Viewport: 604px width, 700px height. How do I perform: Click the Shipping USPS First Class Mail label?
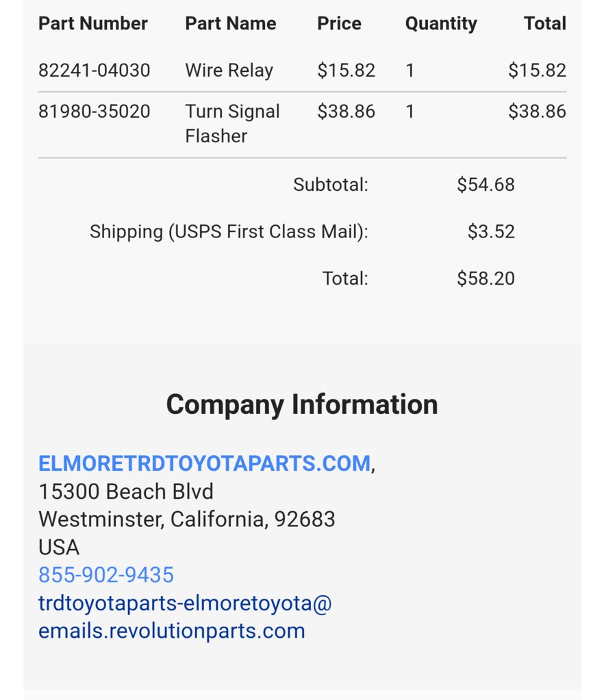coord(229,232)
